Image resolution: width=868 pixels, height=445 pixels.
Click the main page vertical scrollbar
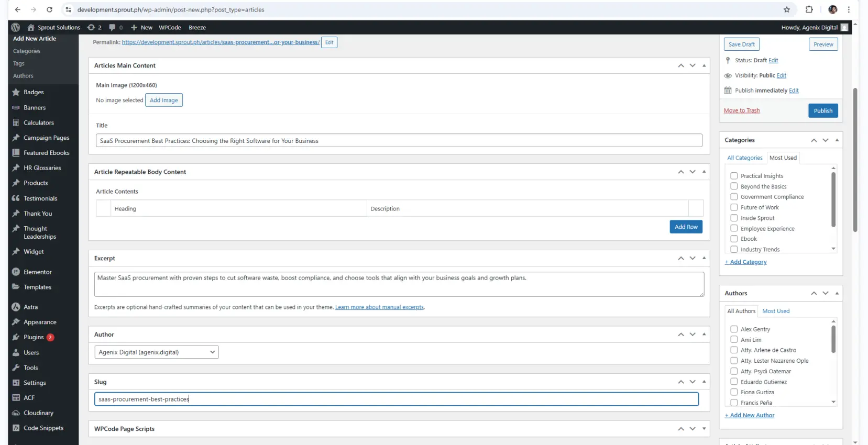pyautogui.click(x=855, y=160)
